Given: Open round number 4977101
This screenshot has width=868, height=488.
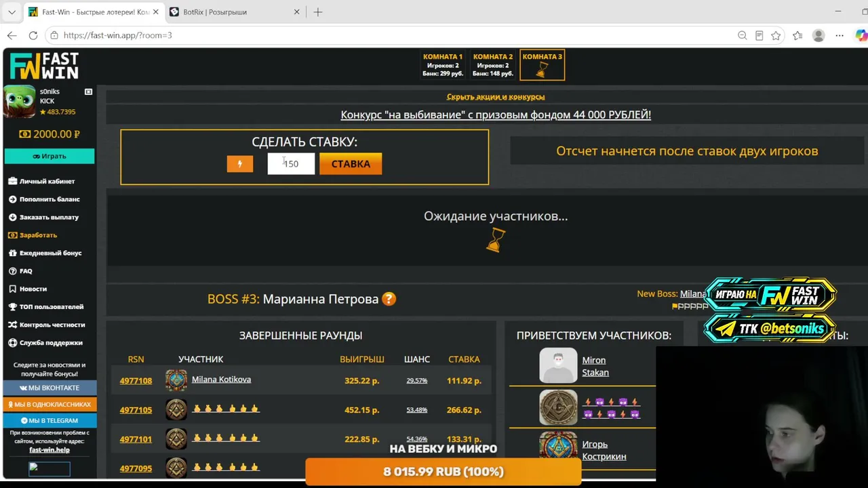Looking at the screenshot, I should point(136,439).
